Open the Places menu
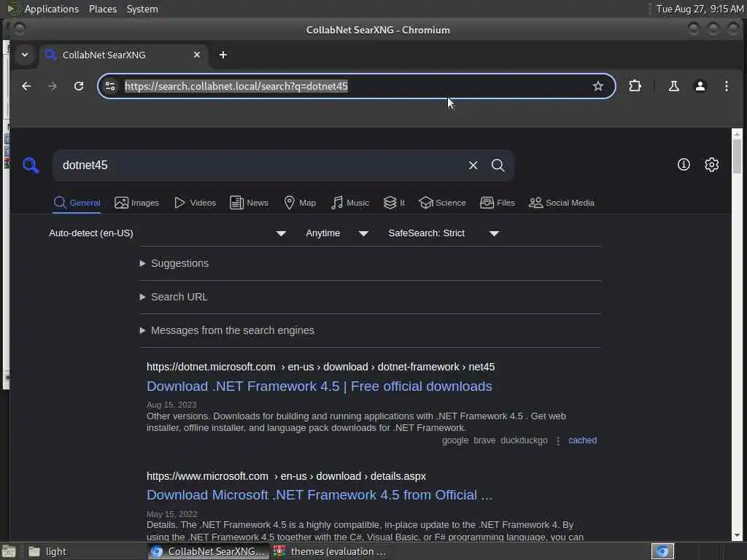The image size is (747, 560). [103, 9]
